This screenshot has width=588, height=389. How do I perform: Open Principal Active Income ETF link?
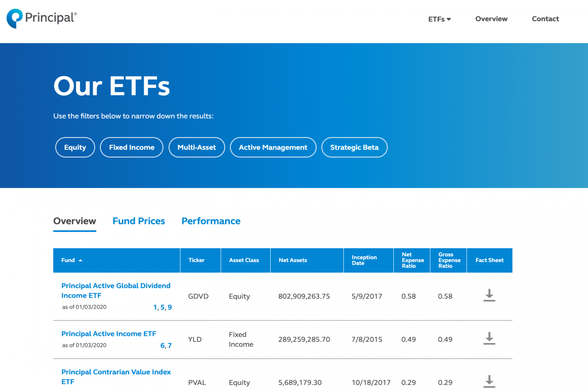tap(109, 334)
